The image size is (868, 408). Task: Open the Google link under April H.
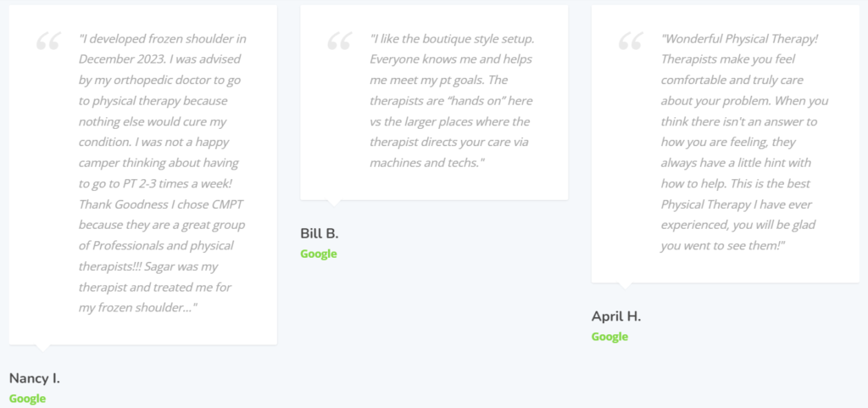click(x=609, y=337)
